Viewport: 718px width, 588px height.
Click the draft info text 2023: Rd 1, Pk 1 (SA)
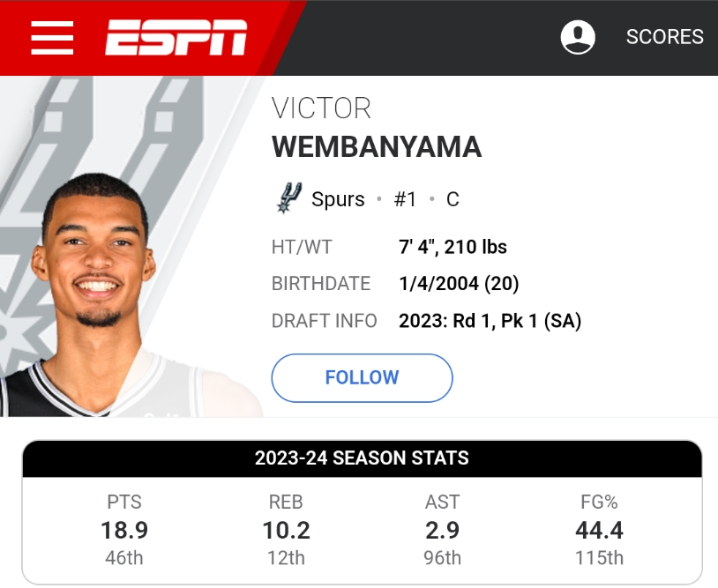(x=490, y=321)
